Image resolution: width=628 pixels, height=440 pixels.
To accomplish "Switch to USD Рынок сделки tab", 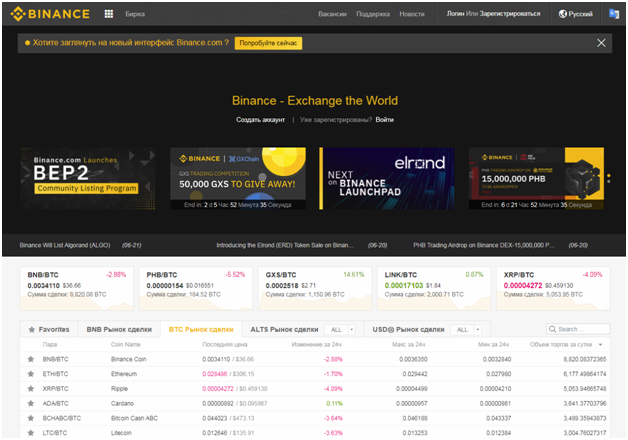I will 408,329.
